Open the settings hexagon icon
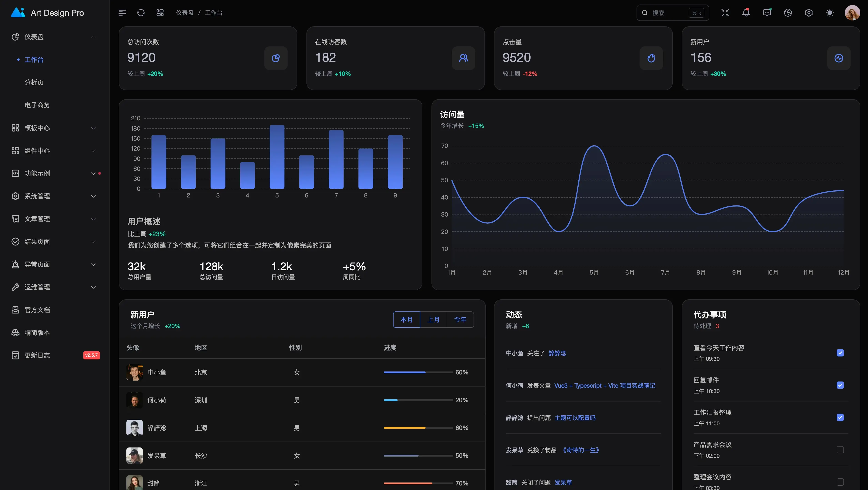The image size is (868, 490). 809,13
